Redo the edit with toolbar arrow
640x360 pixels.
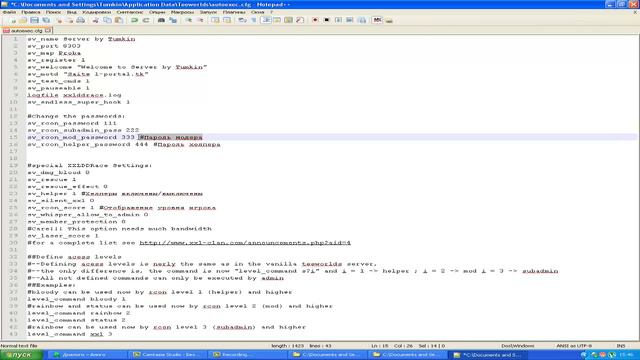[x=146, y=20]
